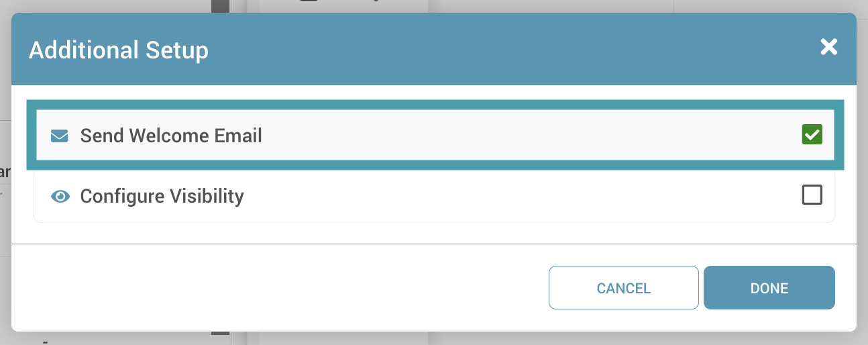
Task: Click the eye icon beside Configure Visibility
Action: 60,197
